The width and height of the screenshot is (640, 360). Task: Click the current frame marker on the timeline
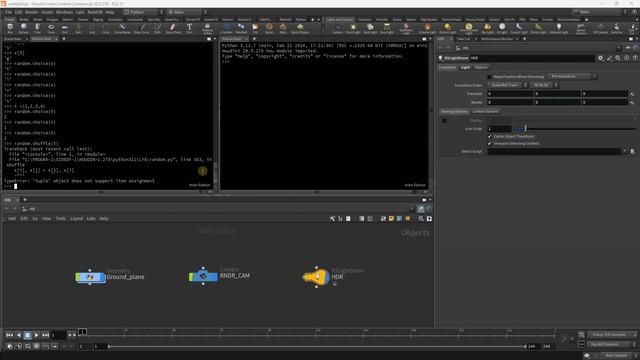pyautogui.click(x=82, y=332)
